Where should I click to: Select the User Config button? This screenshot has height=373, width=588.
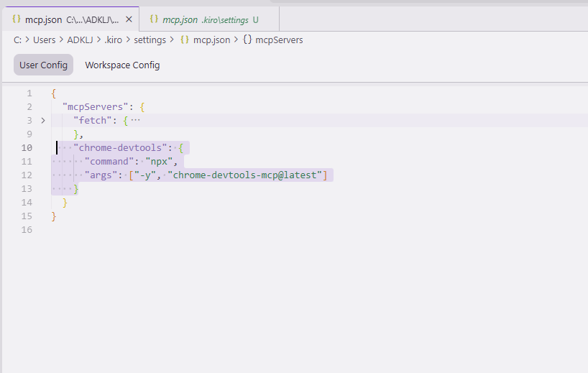click(x=44, y=65)
